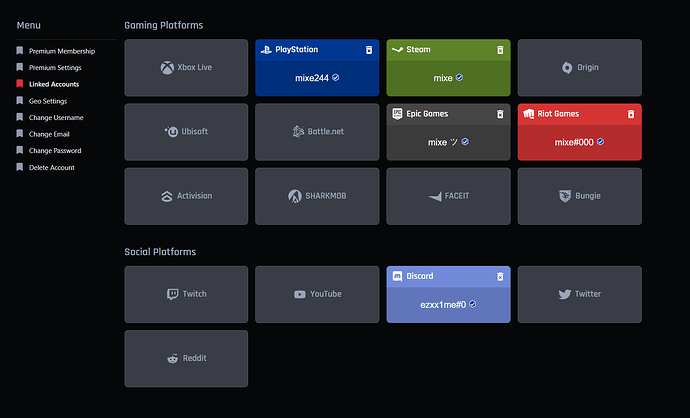690x418 pixels.
Task: Click the bookmark icon beside Premium Membership
Action: 20,51
